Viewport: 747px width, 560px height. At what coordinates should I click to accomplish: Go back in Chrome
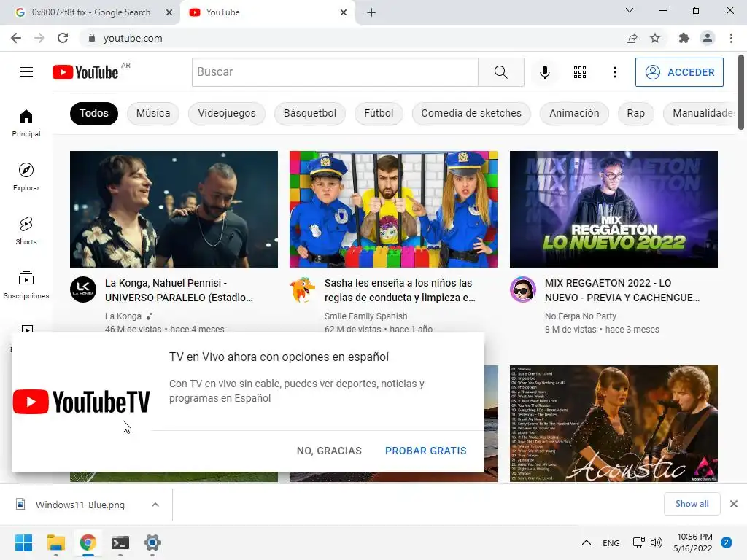point(16,38)
